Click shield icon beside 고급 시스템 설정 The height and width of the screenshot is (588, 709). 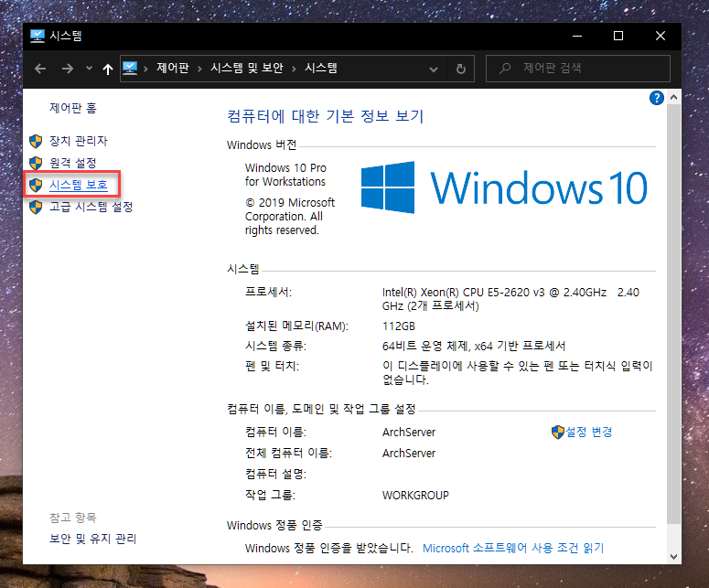[36, 207]
